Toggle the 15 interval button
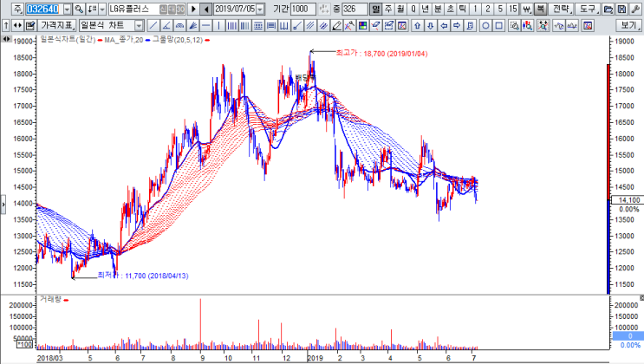Viewport: 644px width, 364px height. pos(512,9)
